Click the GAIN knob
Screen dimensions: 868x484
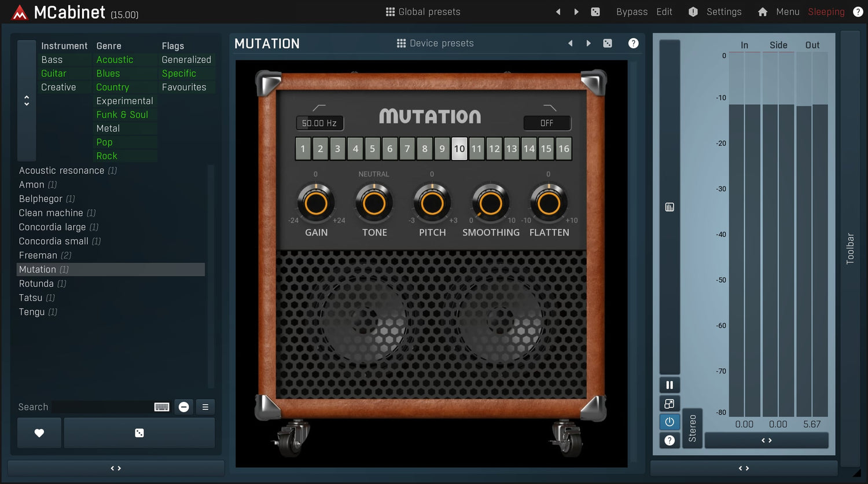coord(316,204)
